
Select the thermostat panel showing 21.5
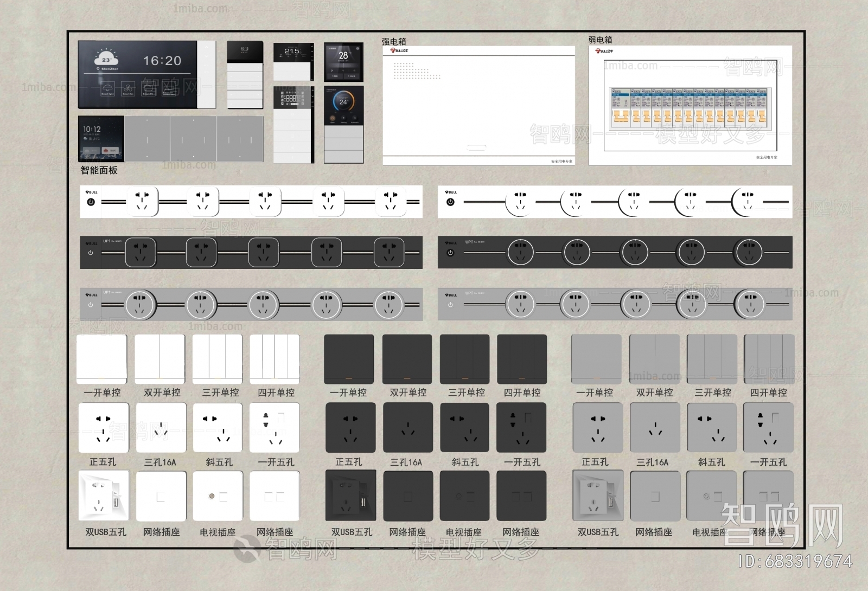293,62
